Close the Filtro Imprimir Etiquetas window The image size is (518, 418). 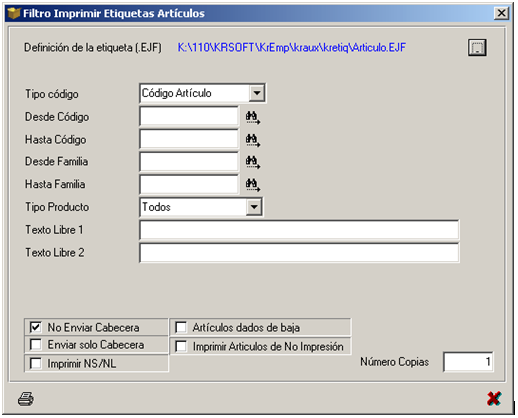pyautogui.click(x=501, y=13)
